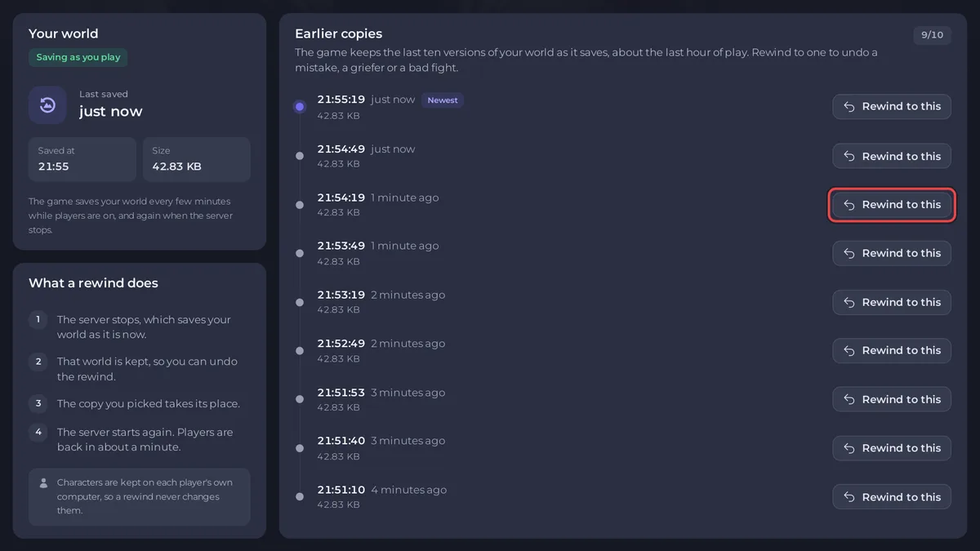
Task: Click the 'Size 42.83 KB' box
Action: pyautogui.click(x=197, y=159)
